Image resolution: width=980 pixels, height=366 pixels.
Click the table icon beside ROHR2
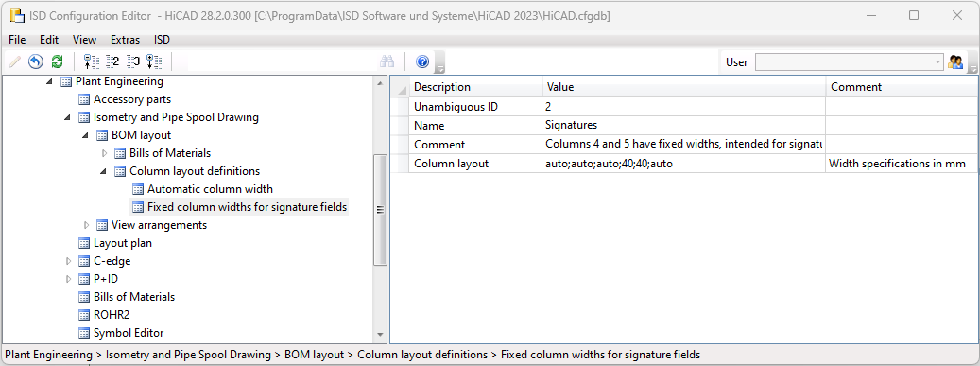click(x=84, y=315)
